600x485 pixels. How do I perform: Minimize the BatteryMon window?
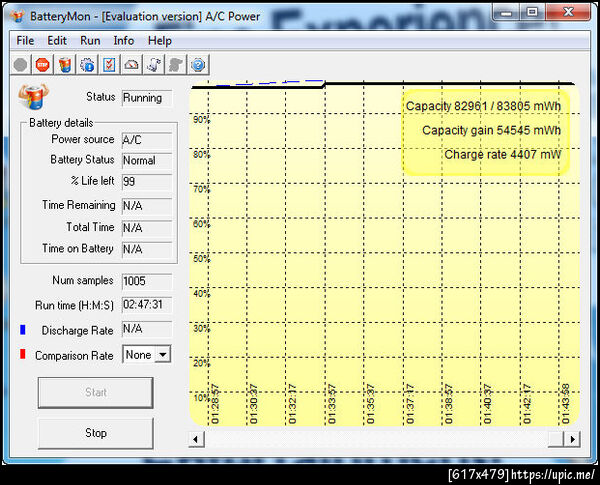tap(506, 13)
